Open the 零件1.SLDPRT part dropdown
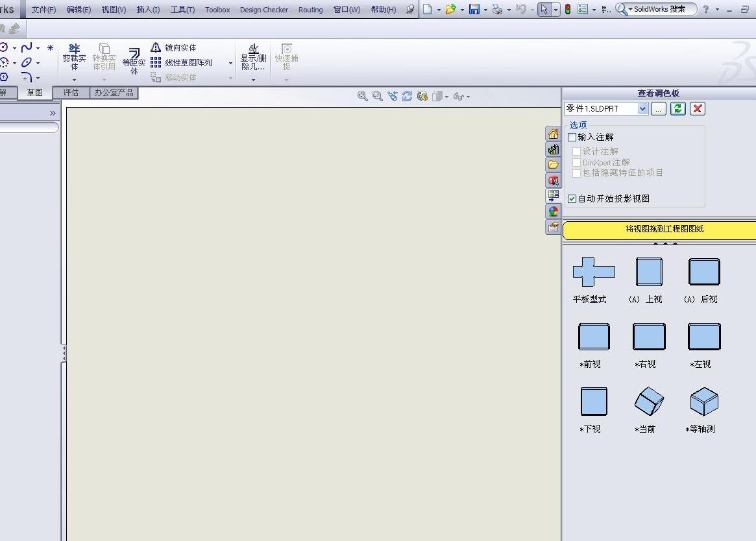 point(642,109)
